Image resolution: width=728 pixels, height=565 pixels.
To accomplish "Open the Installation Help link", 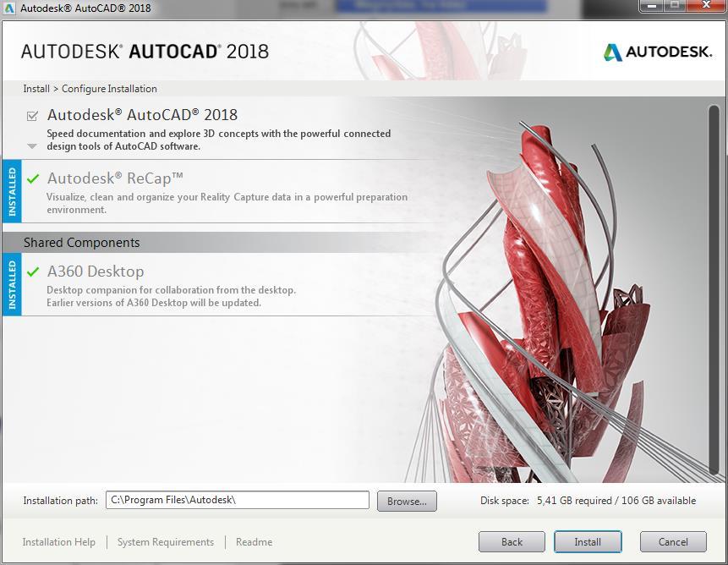I will tap(59, 542).
